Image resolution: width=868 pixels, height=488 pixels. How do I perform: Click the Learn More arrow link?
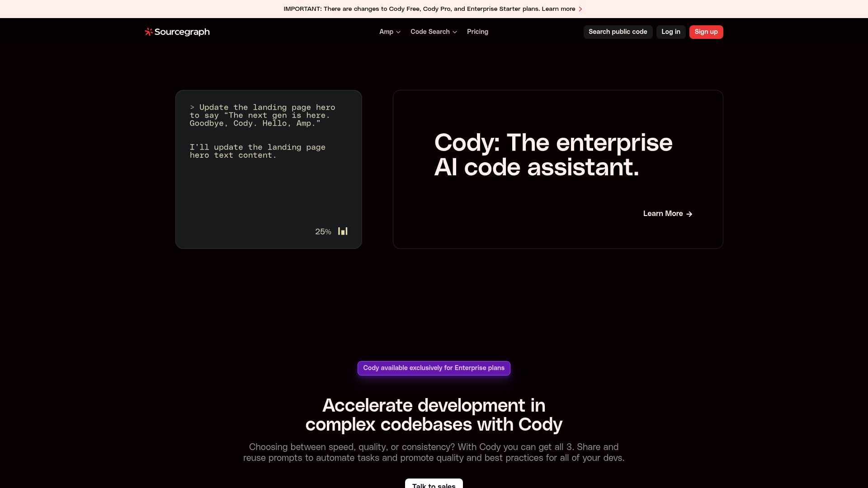[x=668, y=214]
